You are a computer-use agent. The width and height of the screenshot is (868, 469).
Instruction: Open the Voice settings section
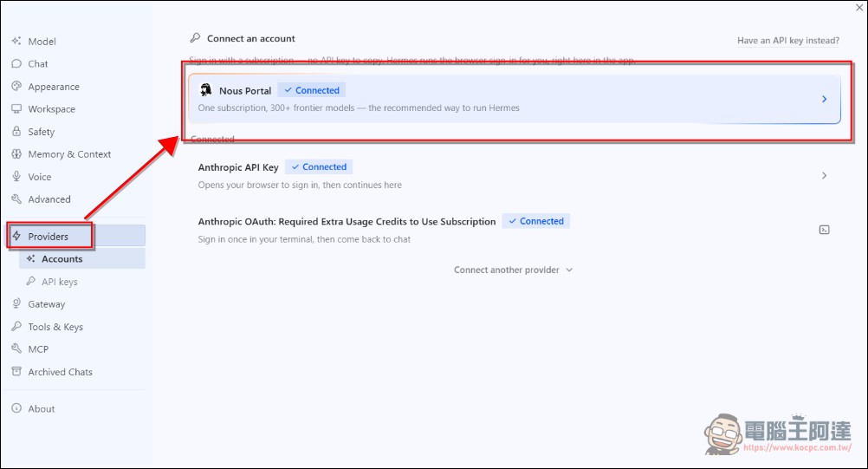tap(76, 177)
